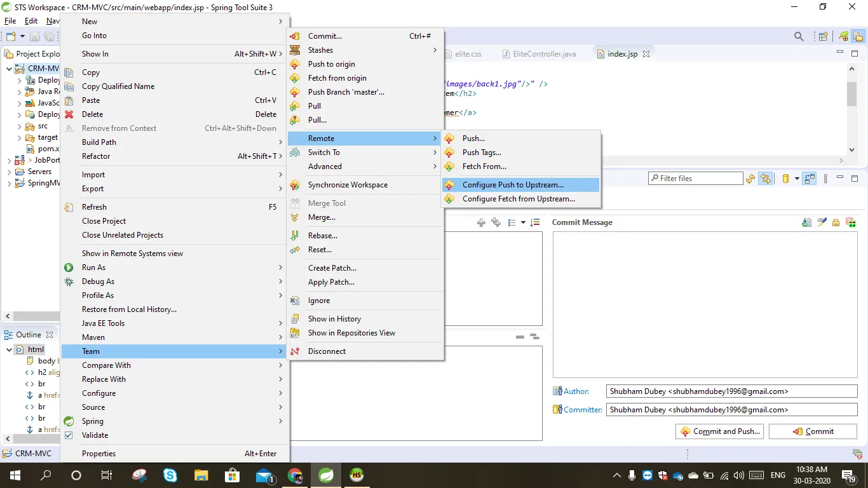Toggle the rightmost perspective button in main toolbar

[x=858, y=37]
